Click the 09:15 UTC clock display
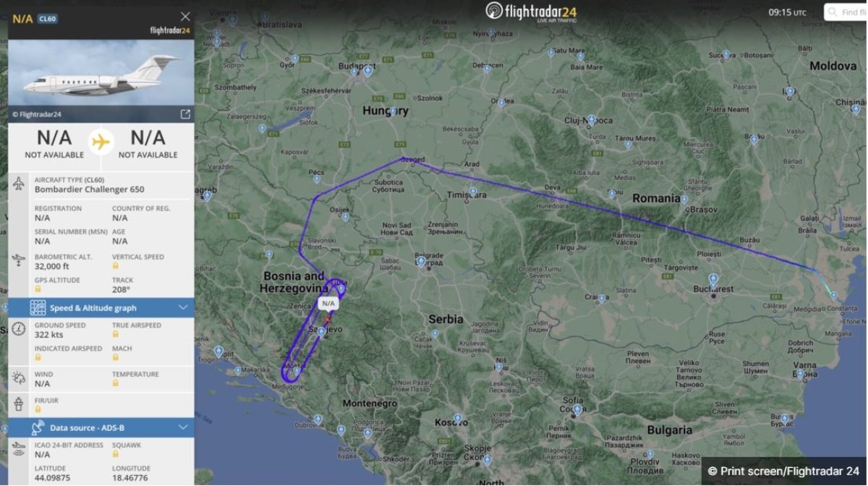 (x=787, y=12)
